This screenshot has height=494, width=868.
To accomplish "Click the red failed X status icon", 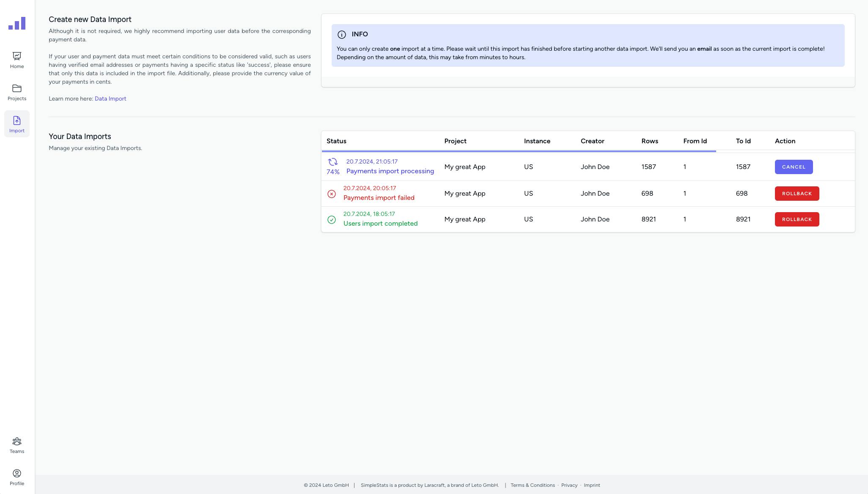I will pyautogui.click(x=332, y=194).
